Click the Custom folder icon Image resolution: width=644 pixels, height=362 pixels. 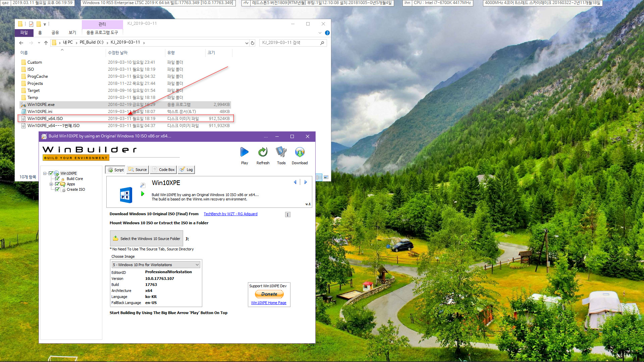(x=23, y=62)
